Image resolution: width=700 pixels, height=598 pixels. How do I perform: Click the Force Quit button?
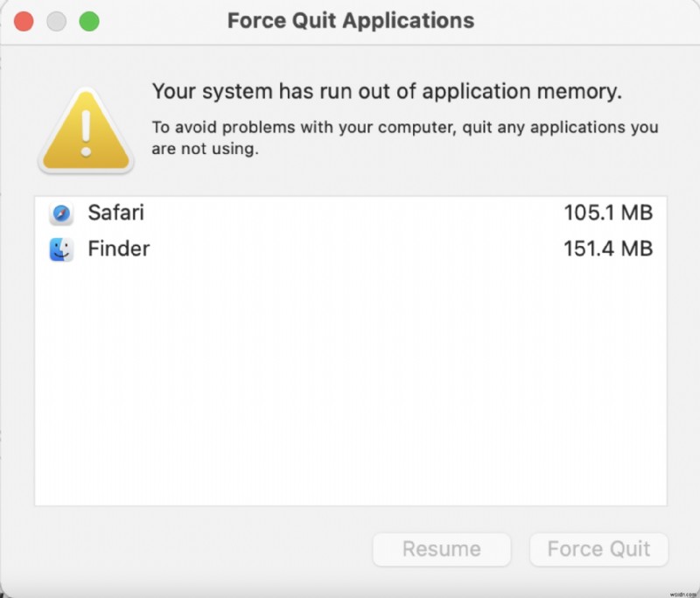pyautogui.click(x=599, y=549)
